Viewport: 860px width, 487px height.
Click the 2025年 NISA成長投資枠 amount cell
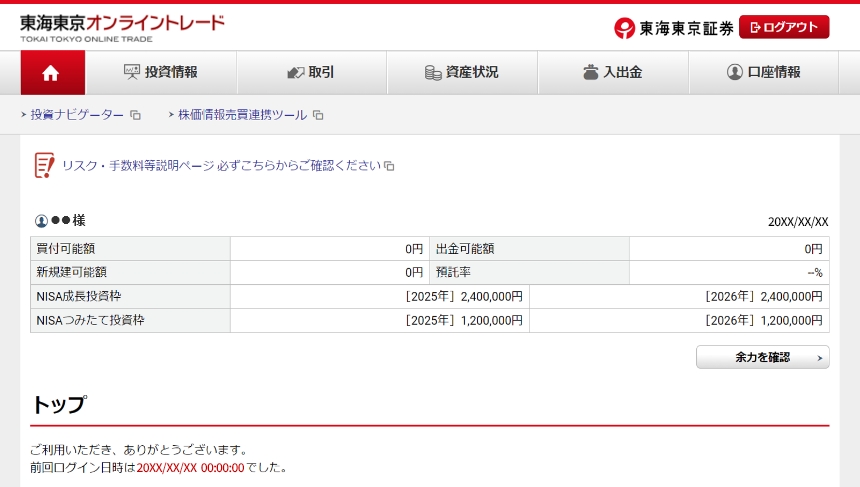[x=379, y=296]
